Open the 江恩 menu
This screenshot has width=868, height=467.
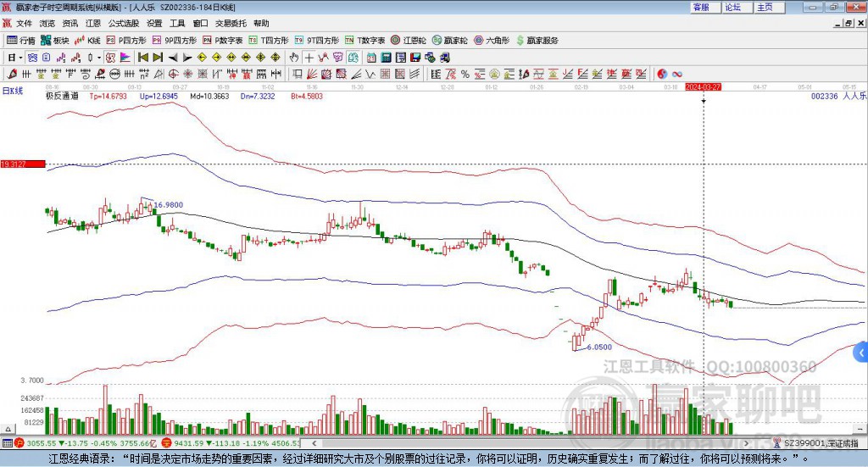pos(93,23)
